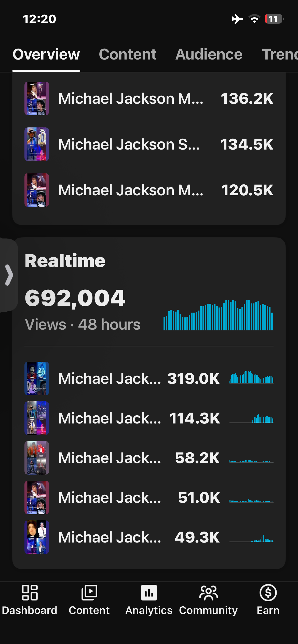Tap the airplane mode status icon
Screen dimensions: 298x644
click(x=237, y=19)
